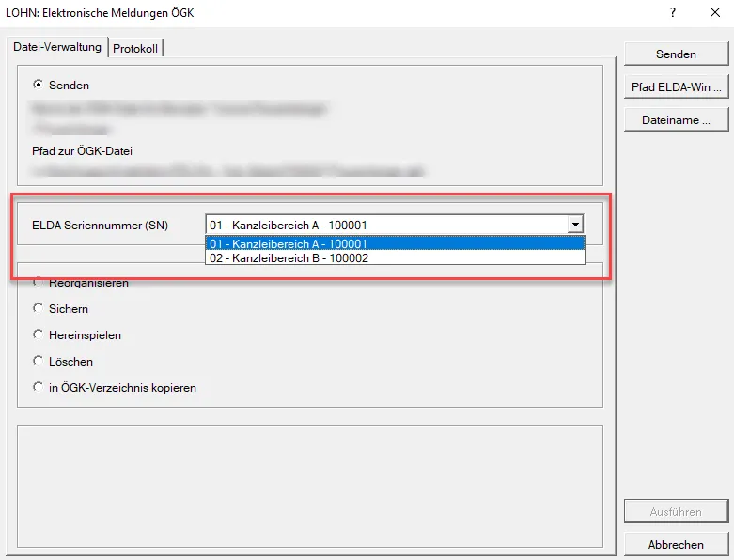Open the Datei-Verwaltung tab

[x=57, y=47]
